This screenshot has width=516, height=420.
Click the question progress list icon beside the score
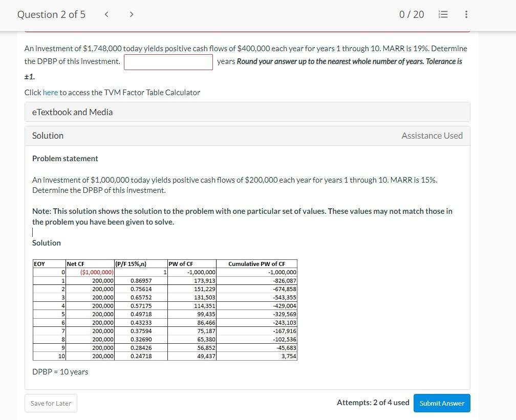tap(443, 14)
